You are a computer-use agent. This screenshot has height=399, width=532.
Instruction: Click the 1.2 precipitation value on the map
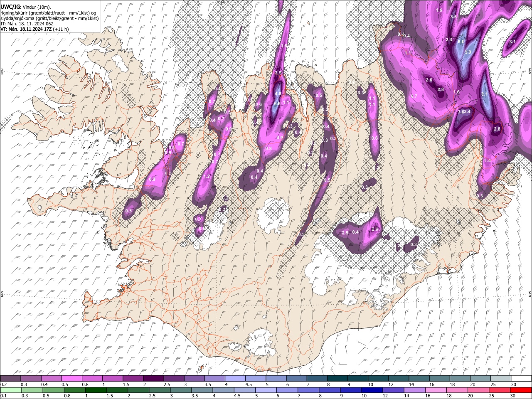(x=207, y=176)
